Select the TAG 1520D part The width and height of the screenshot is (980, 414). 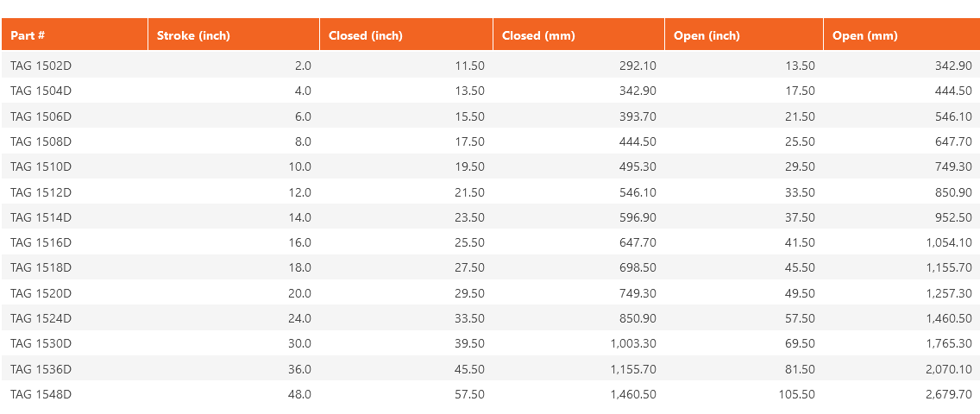pyautogui.click(x=41, y=293)
